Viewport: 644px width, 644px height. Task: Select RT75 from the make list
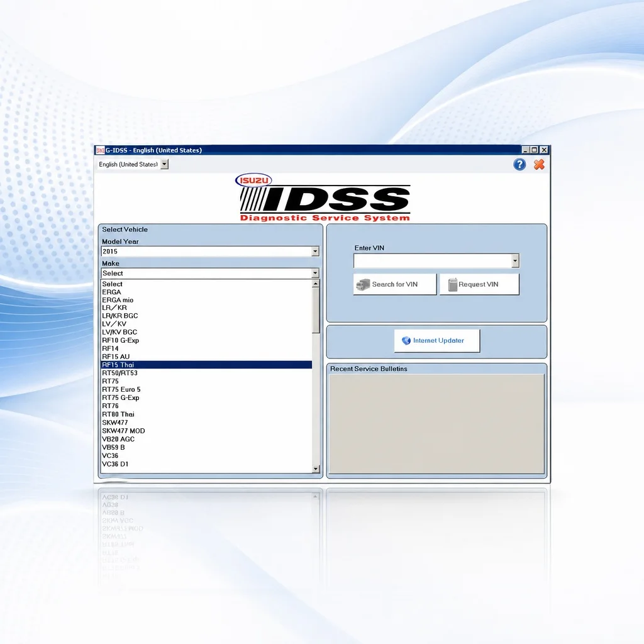(206, 381)
